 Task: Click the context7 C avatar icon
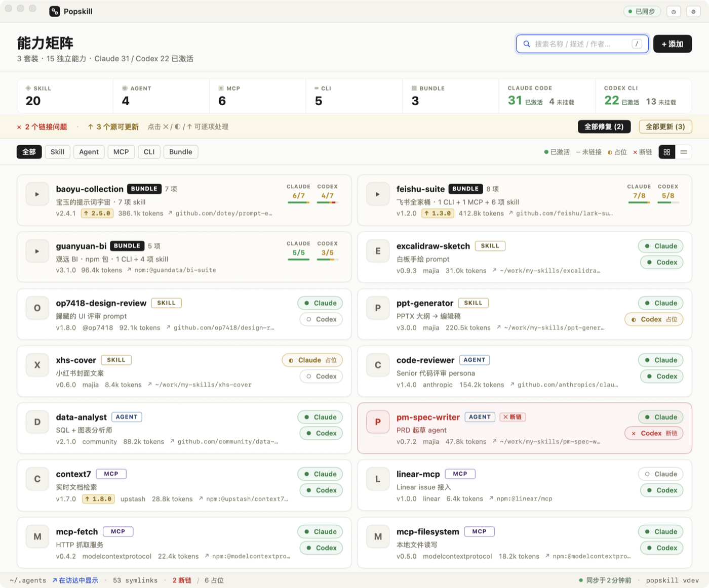coord(37,479)
